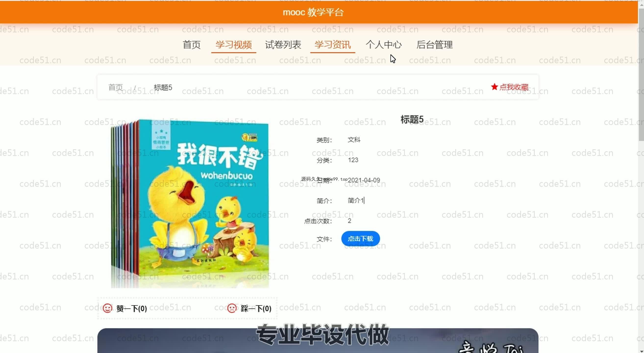Click the 123 classification value

(353, 160)
